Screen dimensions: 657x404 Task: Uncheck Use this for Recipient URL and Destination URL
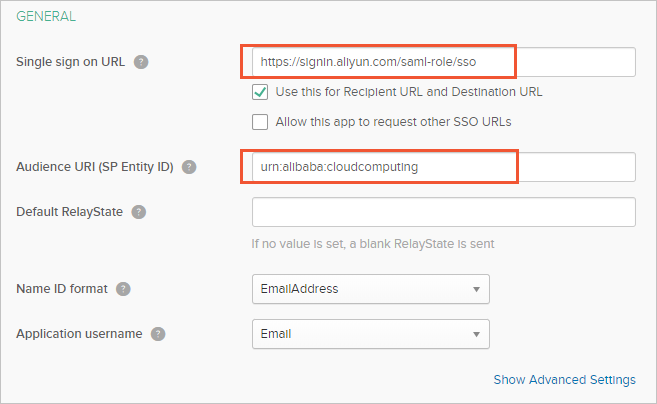260,92
